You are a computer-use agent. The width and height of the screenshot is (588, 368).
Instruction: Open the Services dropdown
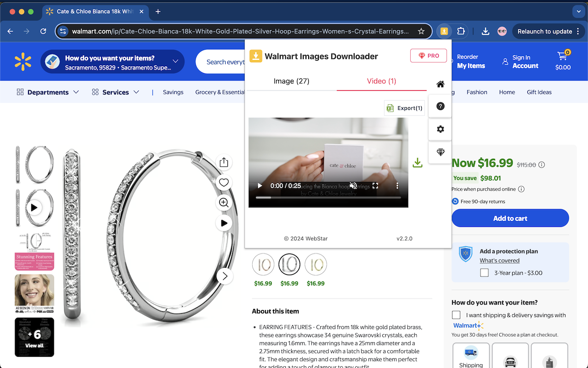[115, 92]
